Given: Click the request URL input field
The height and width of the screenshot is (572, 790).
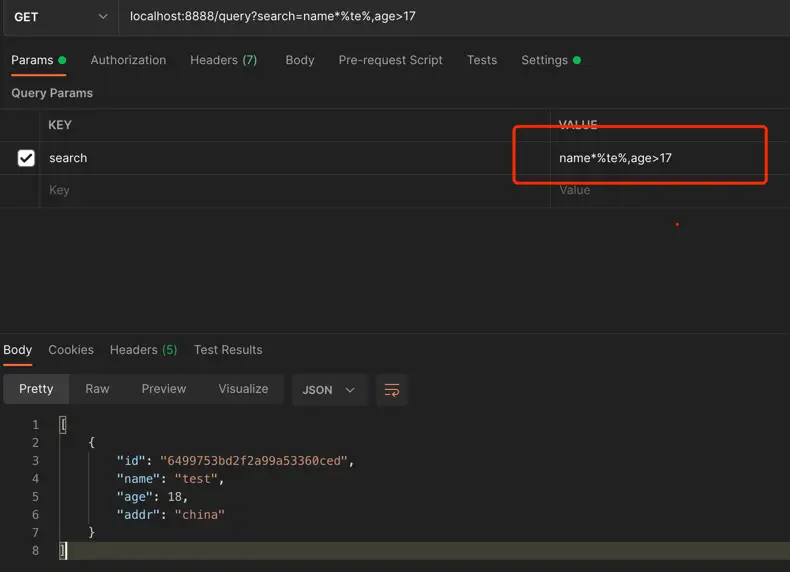Looking at the screenshot, I should pyautogui.click(x=450, y=17).
